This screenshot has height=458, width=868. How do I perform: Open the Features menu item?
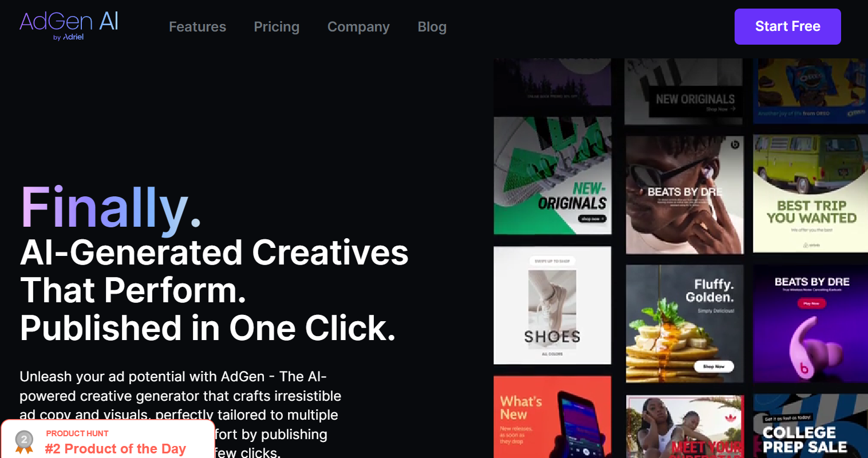pos(198,27)
